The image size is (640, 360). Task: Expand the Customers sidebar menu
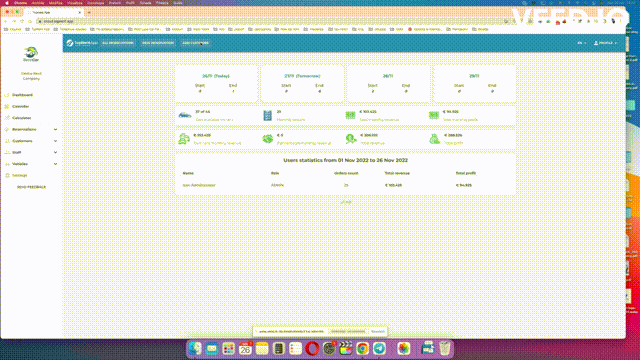click(31, 141)
